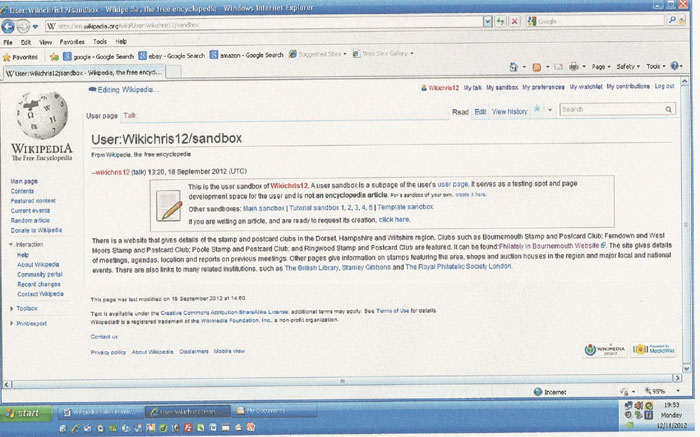Click the Wikipedia search magnifier icon
700x437 pixels.
668,109
